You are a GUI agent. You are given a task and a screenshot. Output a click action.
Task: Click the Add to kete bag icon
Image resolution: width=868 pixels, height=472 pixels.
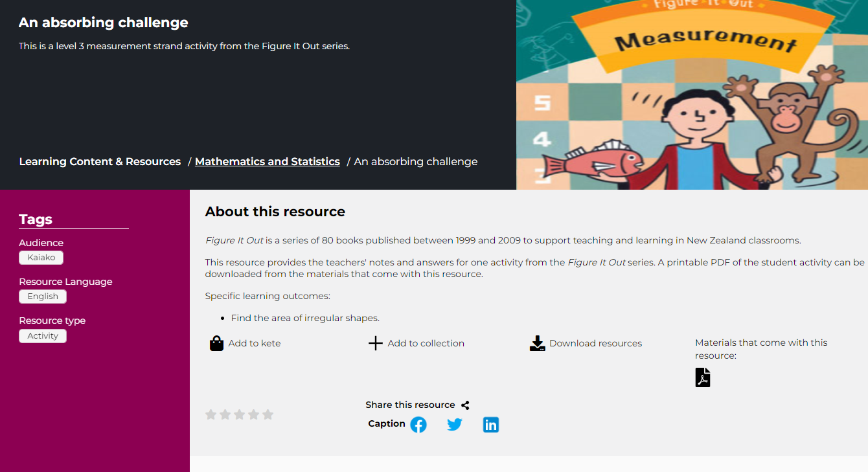pyautogui.click(x=216, y=343)
